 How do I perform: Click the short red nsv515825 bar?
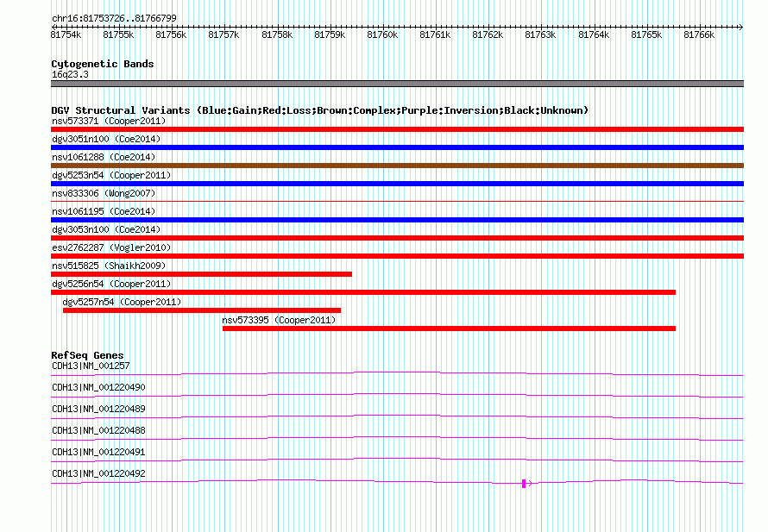tap(201, 274)
